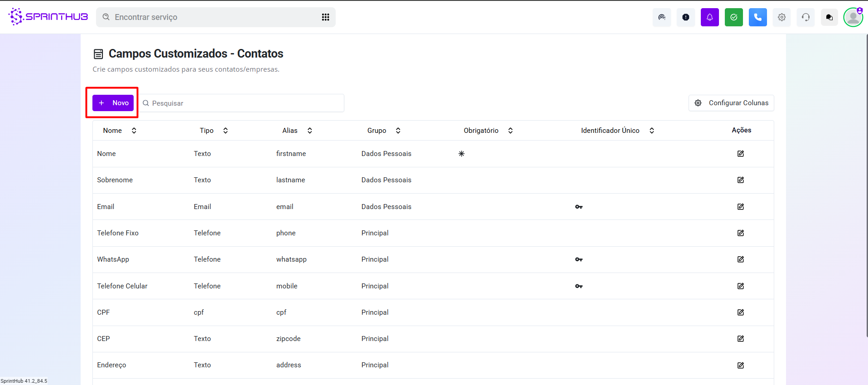This screenshot has height=385, width=868.
Task: Open the blue phone dialer icon
Action: (757, 17)
